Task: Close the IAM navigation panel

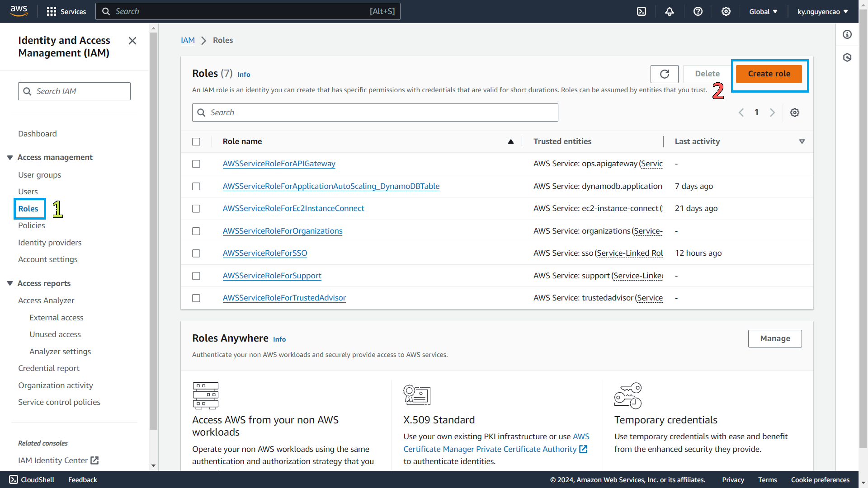Action: pyautogui.click(x=132, y=41)
